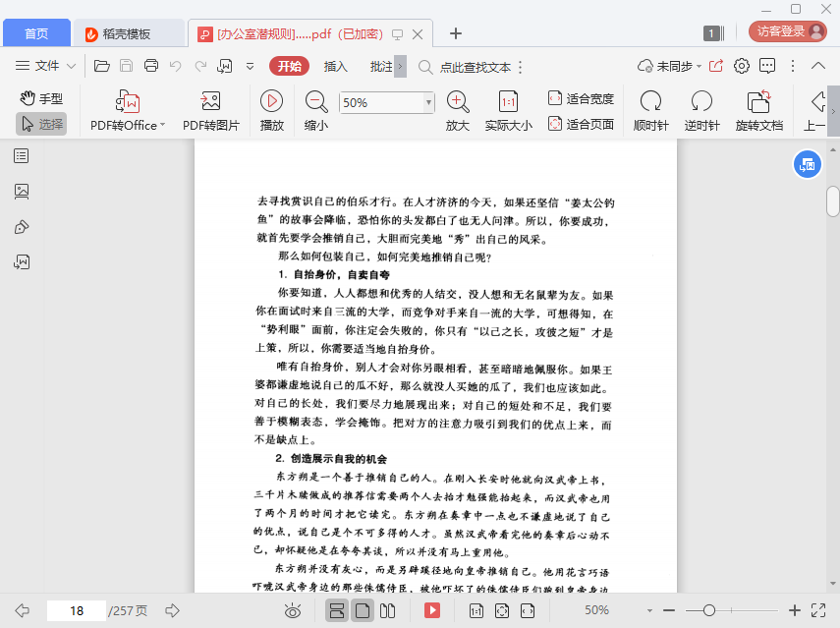
Task: Open thumbnails panel in sidebar
Action: coord(22,192)
